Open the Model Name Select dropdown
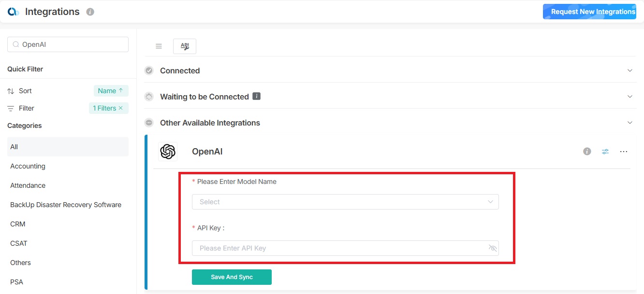 (345, 202)
